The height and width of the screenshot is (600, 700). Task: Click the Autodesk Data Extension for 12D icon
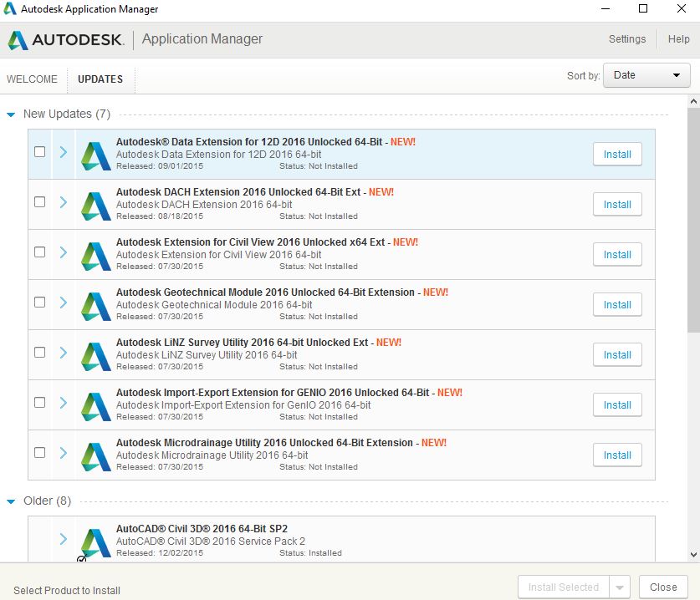[x=94, y=154]
